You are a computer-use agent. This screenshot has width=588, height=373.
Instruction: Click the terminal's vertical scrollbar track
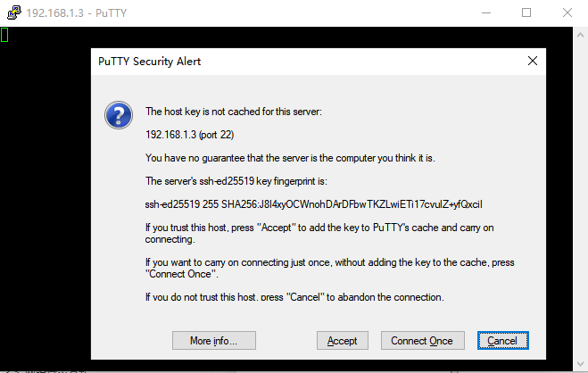580,199
